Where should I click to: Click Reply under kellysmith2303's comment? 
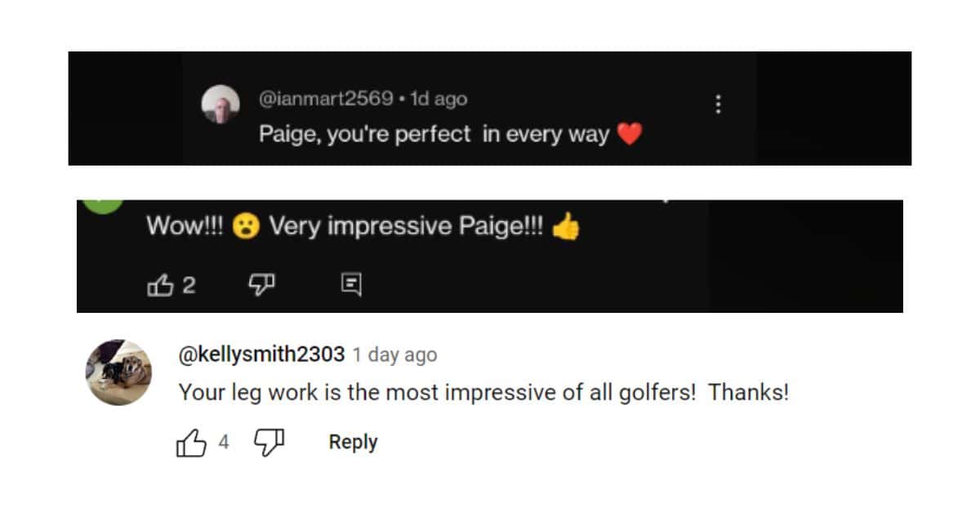[x=352, y=441]
